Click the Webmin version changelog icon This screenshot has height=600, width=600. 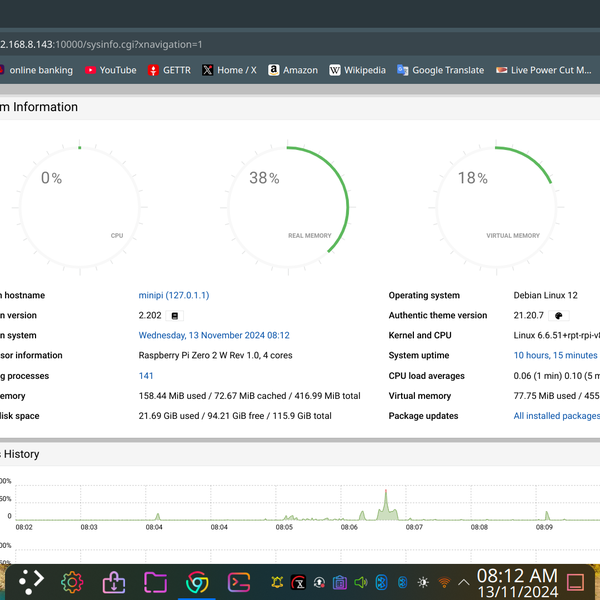pyautogui.click(x=176, y=316)
